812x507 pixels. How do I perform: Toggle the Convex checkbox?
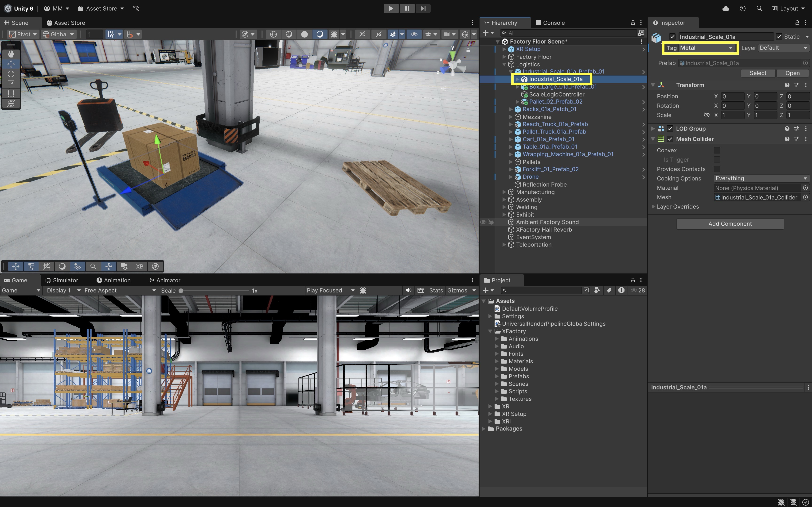click(x=717, y=150)
